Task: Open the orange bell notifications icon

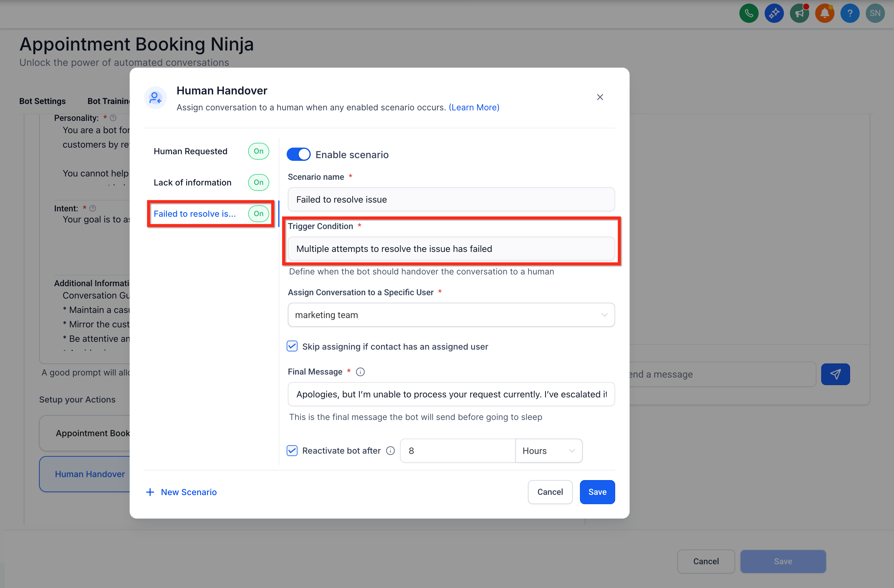Action: pos(825,14)
